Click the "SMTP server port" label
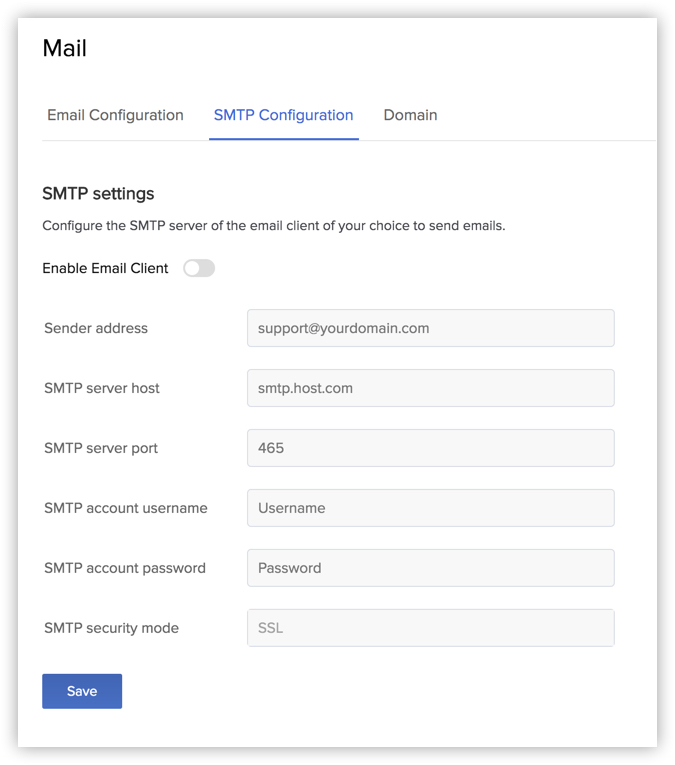This screenshot has height=765, width=675. (x=101, y=448)
